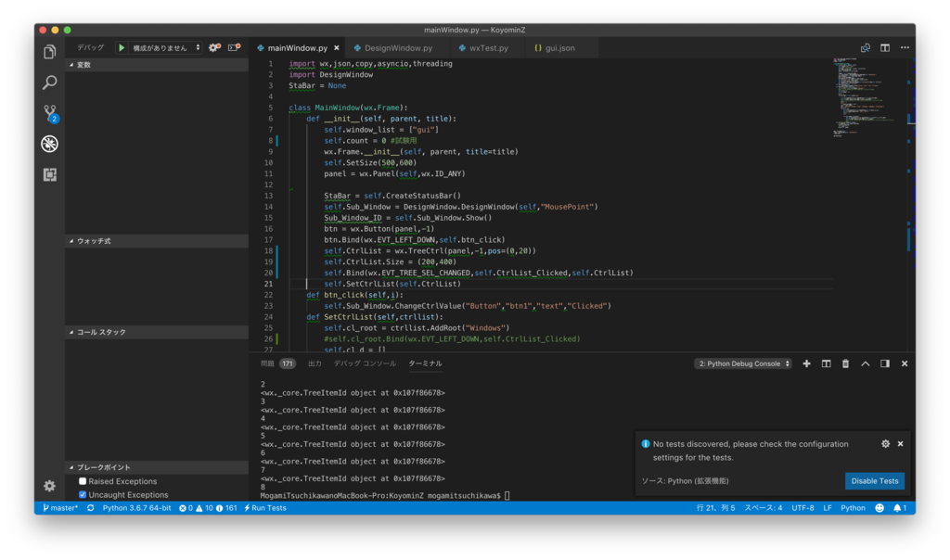
Task: Click the sync changes icon in status bar
Action: (x=90, y=508)
